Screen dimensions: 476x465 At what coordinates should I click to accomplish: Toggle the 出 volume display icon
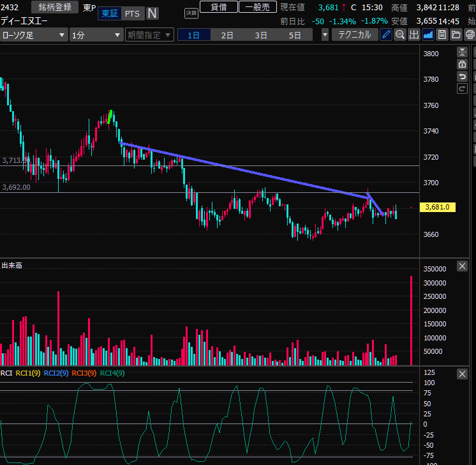[414, 34]
